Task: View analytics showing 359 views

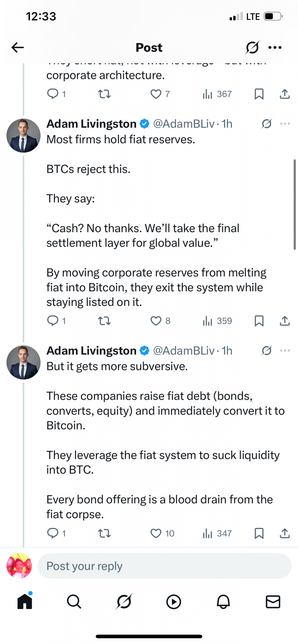Action: click(217, 321)
